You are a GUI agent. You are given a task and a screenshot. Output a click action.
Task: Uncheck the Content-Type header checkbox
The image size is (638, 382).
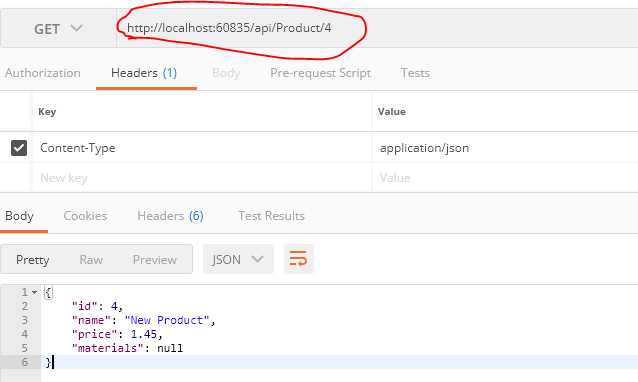19,148
